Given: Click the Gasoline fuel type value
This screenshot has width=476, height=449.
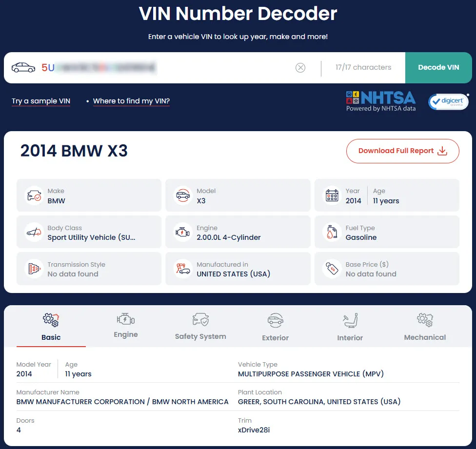Looking at the screenshot, I should click(361, 237).
